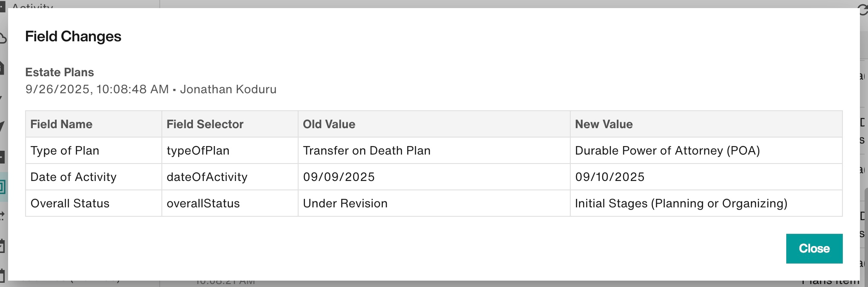The image size is (868, 287).
Task: Select the Estate Plans heading
Action: tap(59, 72)
